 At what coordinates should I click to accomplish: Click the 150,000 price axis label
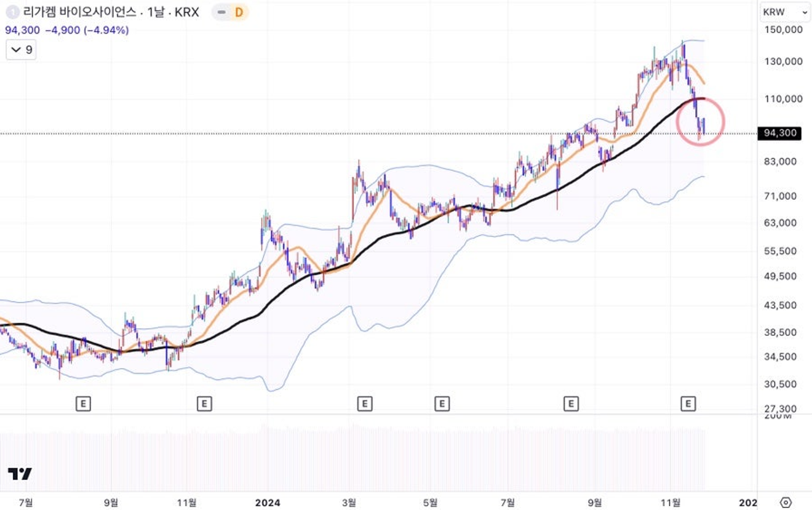[784, 30]
